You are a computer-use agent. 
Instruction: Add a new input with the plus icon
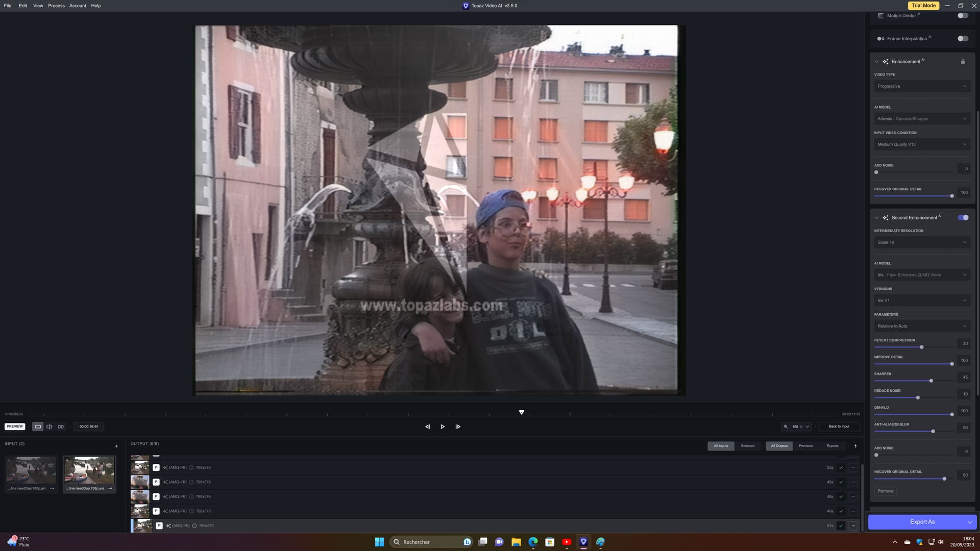(116, 446)
